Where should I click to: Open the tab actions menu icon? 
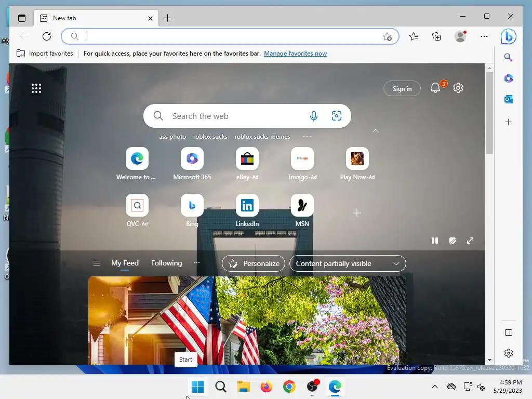coord(22,18)
